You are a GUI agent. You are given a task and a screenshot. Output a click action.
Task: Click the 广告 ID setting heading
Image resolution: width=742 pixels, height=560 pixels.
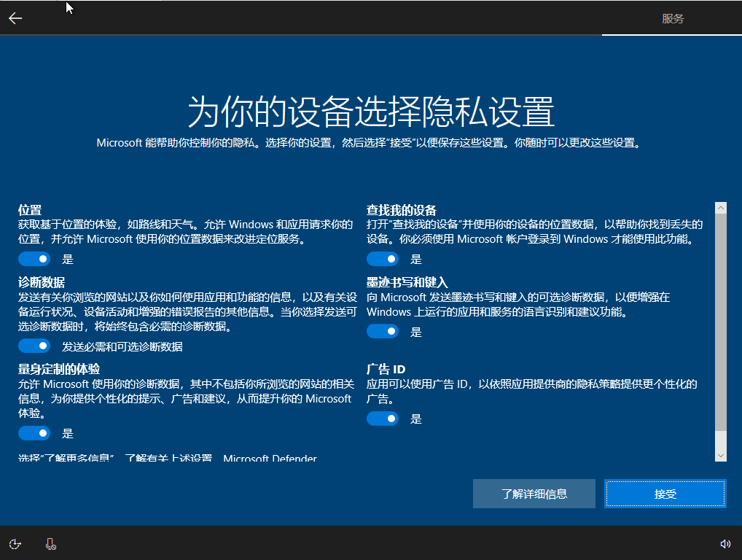[x=386, y=369]
